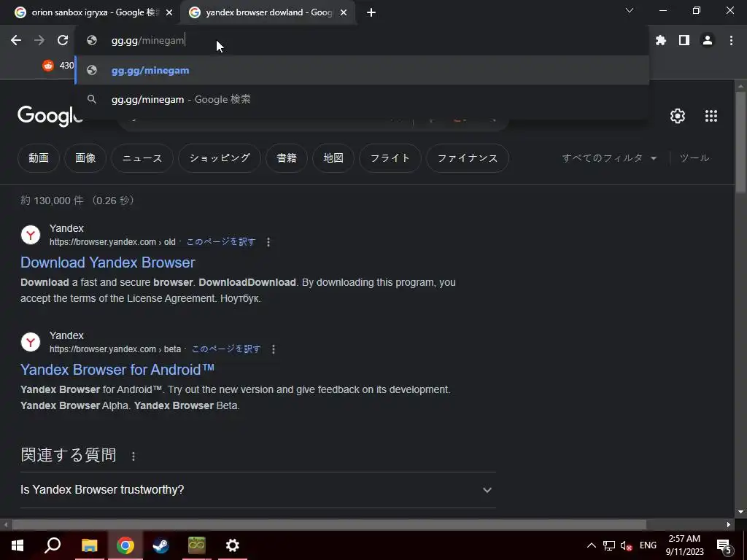Click the scroll right arrow on horizontal scrollbar
747x560 pixels.
(729, 525)
